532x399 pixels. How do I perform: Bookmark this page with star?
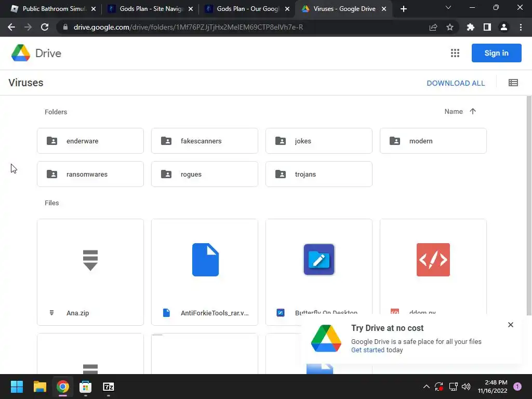(450, 27)
